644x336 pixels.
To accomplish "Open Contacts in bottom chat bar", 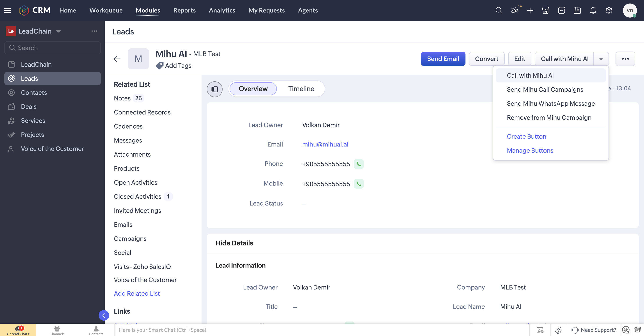I will coord(96,330).
